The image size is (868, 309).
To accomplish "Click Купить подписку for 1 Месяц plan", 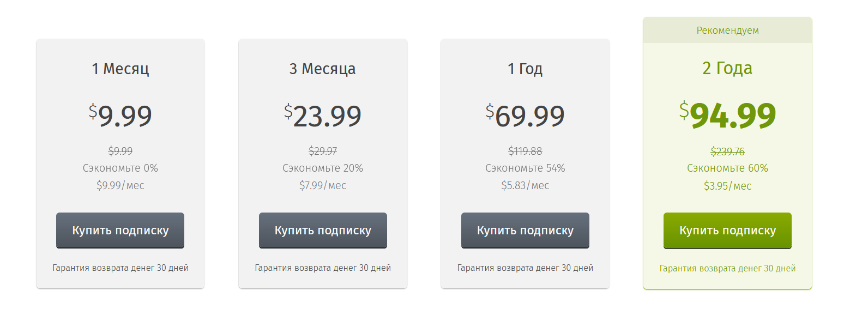I will [120, 231].
